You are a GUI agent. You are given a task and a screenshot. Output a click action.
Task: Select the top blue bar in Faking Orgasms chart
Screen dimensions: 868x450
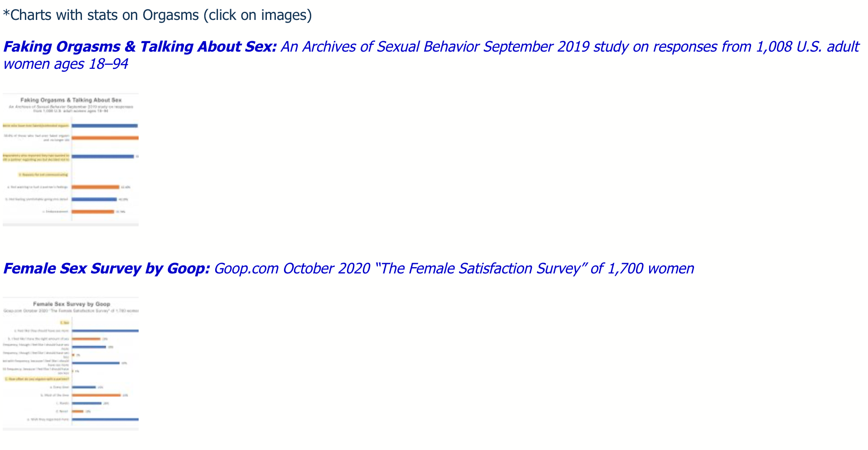coord(105,125)
